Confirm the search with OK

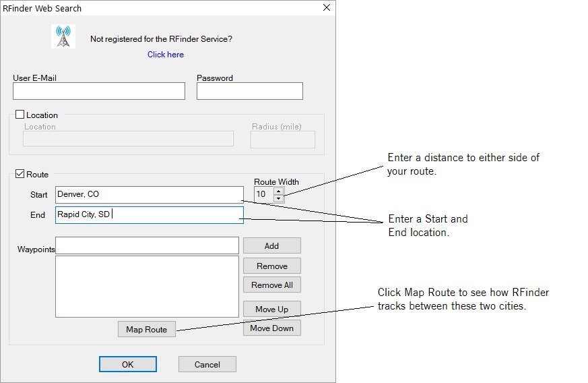[128, 364]
